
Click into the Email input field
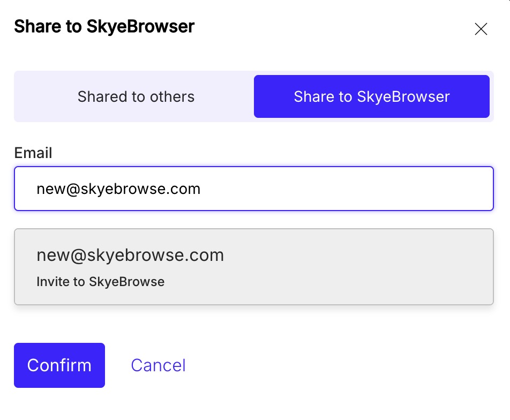(x=253, y=189)
